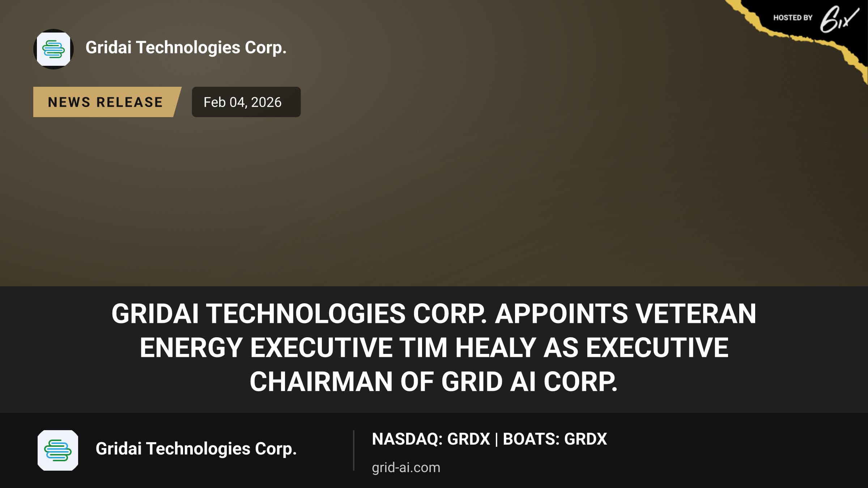Click the Gridai Technologies Corp. header title
The width and height of the screenshot is (868, 488).
click(x=186, y=48)
